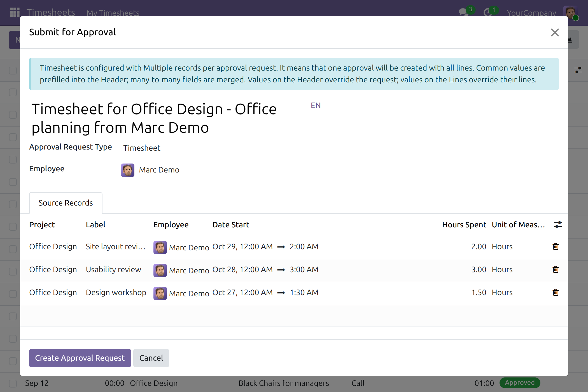Click Marc Demo avatar in Employee field
This screenshot has height=392, width=588.
click(128, 170)
